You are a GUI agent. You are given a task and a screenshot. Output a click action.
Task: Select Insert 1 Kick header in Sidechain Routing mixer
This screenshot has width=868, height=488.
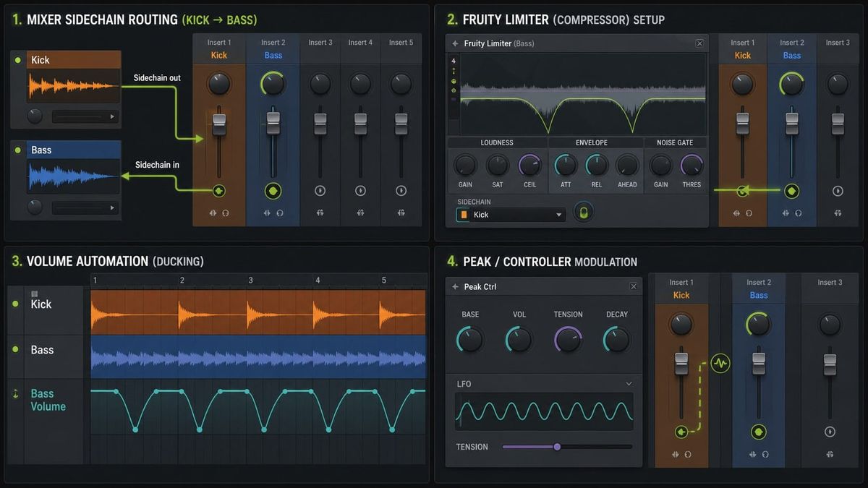(219, 49)
